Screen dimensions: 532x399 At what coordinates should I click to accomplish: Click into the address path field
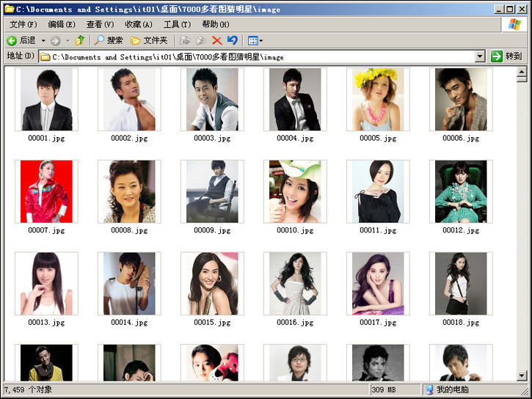[x=261, y=56]
